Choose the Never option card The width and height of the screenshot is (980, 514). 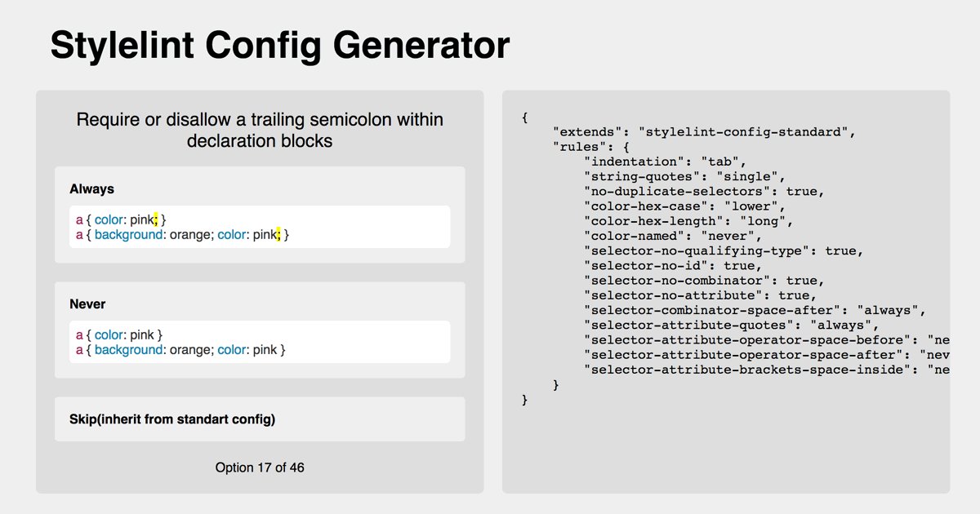260,330
